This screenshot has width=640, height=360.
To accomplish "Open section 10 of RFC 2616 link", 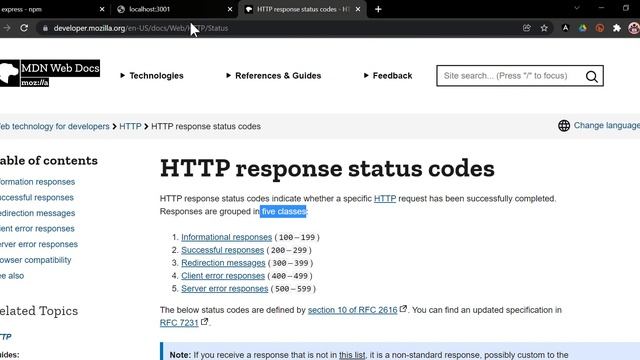I will click(353, 310).
